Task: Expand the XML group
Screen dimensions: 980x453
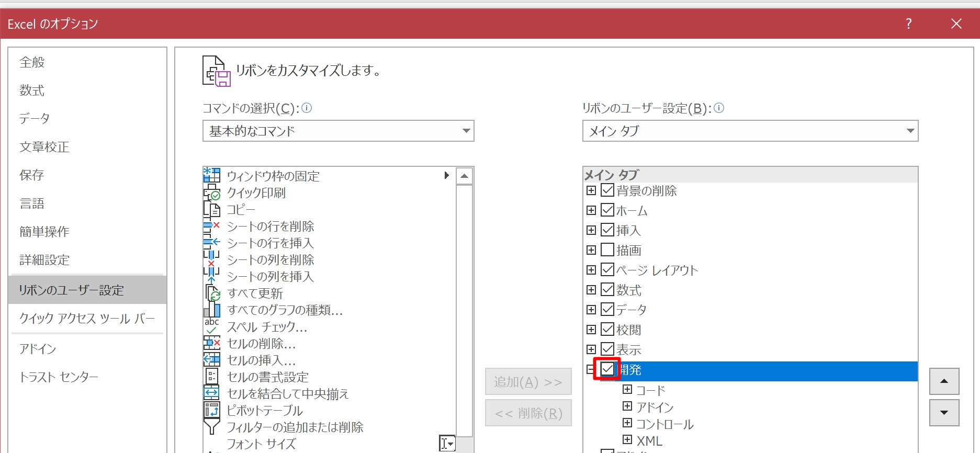Action: (627, 440)
